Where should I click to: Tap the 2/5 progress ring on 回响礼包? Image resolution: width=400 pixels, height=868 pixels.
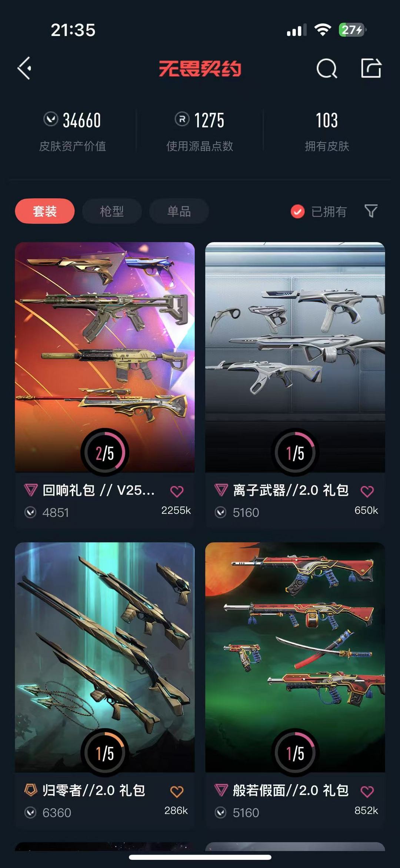point(105,452)
